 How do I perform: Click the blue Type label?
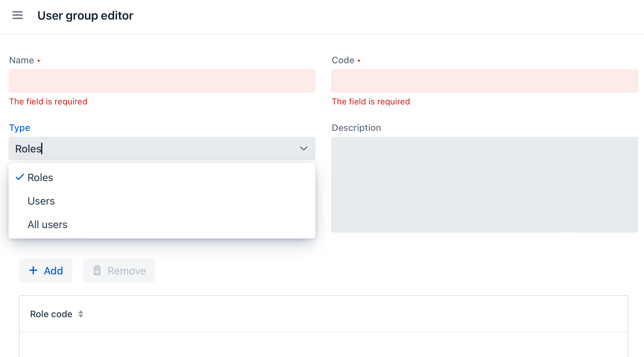(x=20, y=128)
